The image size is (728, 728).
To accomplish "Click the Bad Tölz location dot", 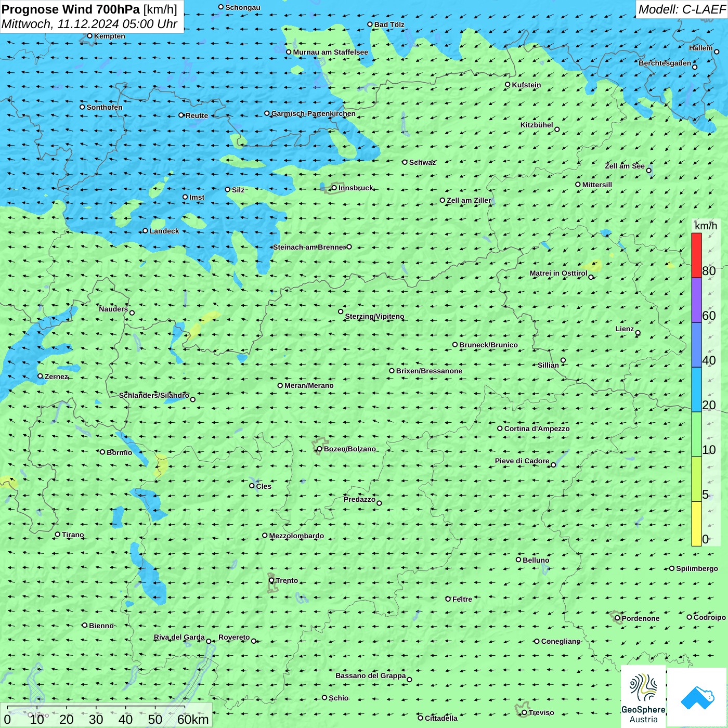I will [370, 24].
